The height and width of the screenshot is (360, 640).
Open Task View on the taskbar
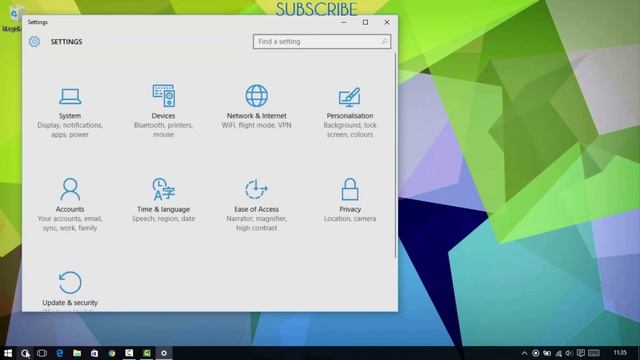tap(42, 353)
